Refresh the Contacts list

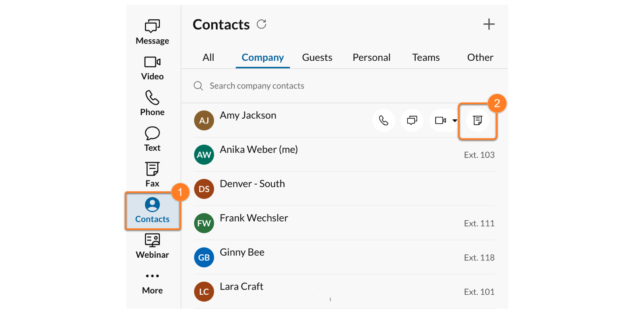[262, 24]
